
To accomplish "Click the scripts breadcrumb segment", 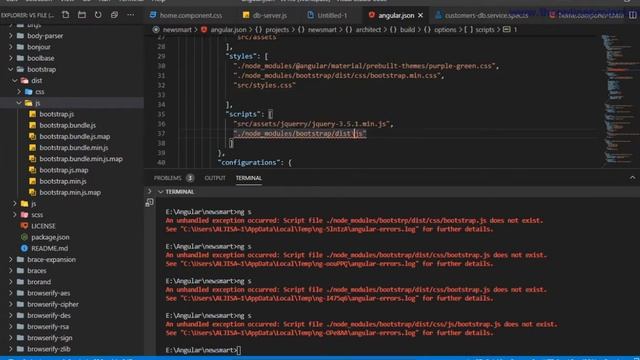I will click(484, 30).
